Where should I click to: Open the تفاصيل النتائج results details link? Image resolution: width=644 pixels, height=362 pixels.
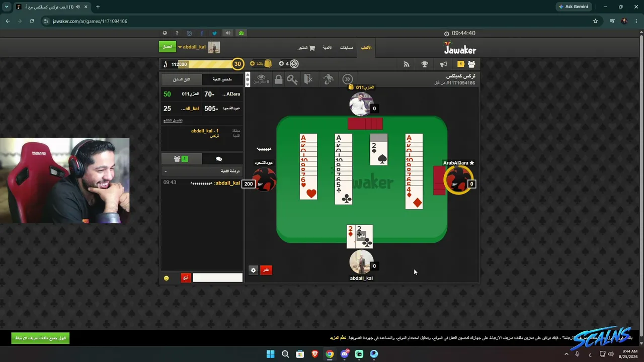tap(173, 120)
